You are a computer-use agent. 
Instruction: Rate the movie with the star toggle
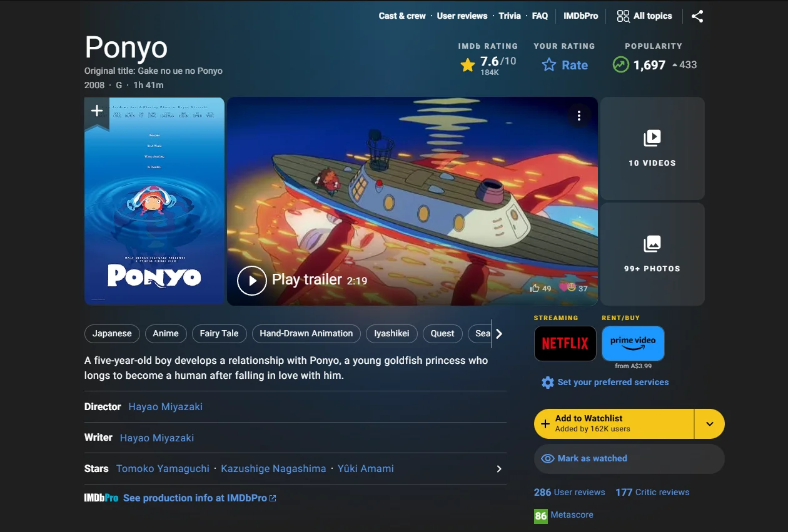coord(548,64)
